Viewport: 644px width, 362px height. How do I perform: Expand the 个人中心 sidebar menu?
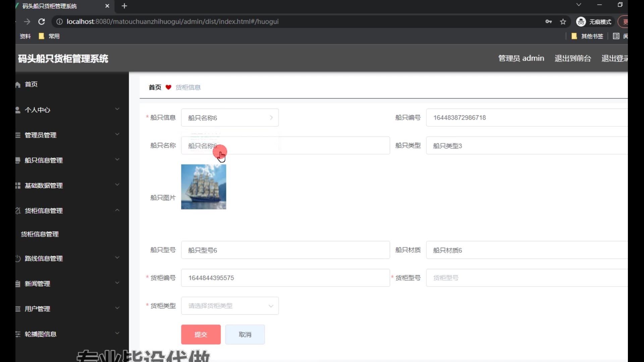pyautogui.click(x=117, y=109)
